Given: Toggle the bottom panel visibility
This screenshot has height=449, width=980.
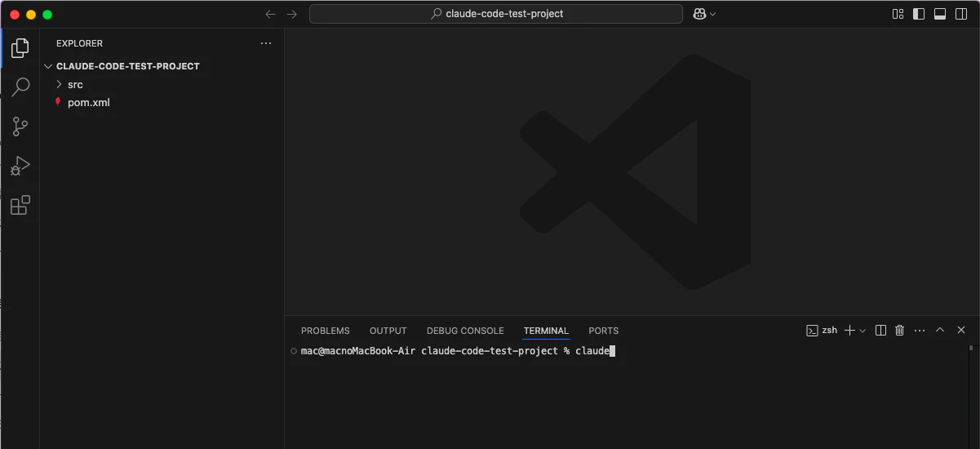Looking at the screenshot, I should 940,14.
